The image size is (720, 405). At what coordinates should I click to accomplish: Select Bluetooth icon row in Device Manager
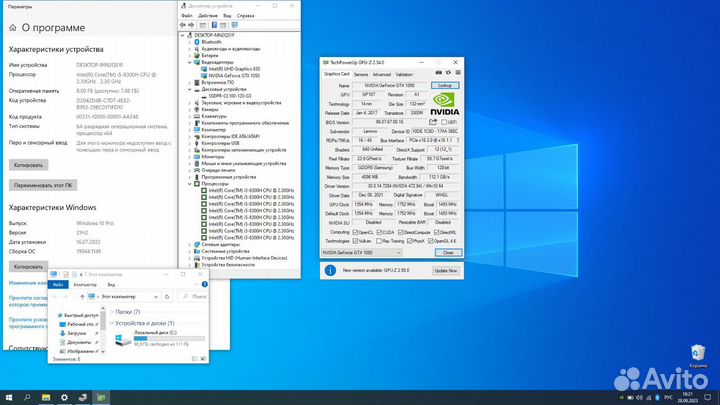coord(208,42)
